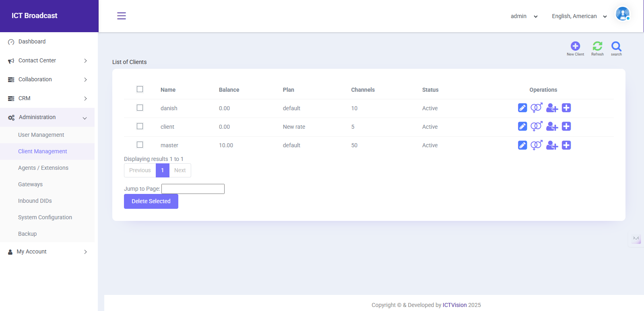Image resolution: width=644 pixels, height=311 pixels.
Task: Refresh the client list
Action: [x=597, y=46]
